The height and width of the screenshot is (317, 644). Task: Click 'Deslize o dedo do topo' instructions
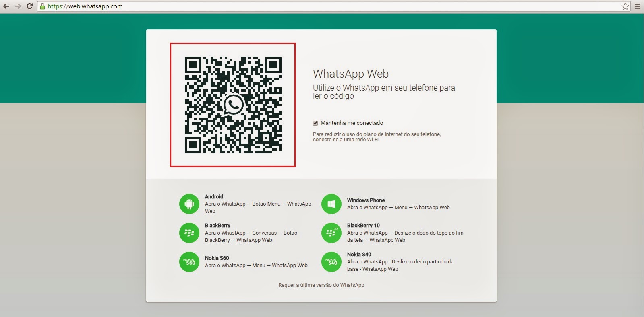(x=405, y=237)
